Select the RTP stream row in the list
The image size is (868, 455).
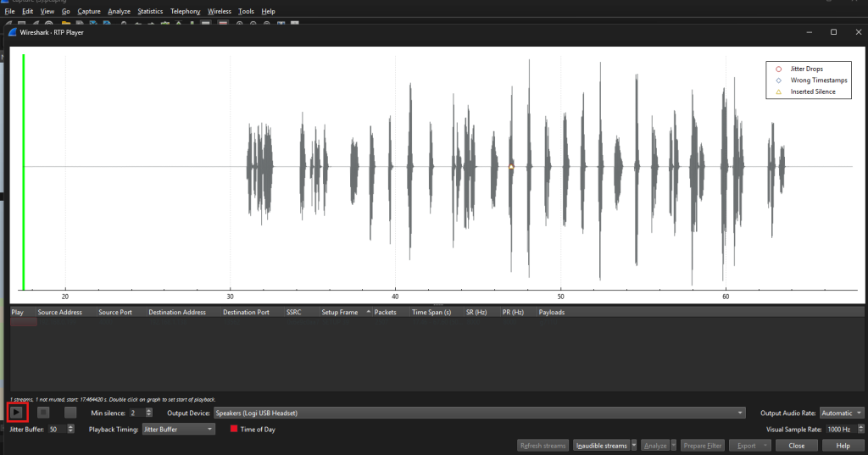438,322
